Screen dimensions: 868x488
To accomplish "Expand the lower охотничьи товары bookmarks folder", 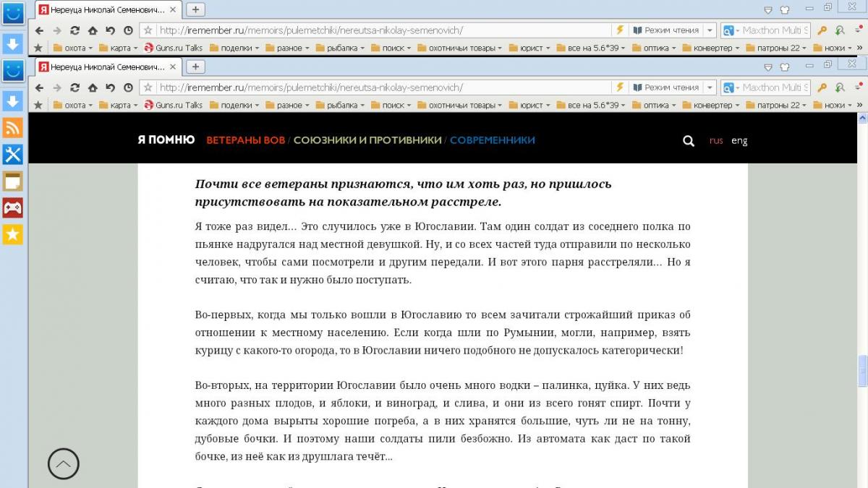I will tap(461, 106).
